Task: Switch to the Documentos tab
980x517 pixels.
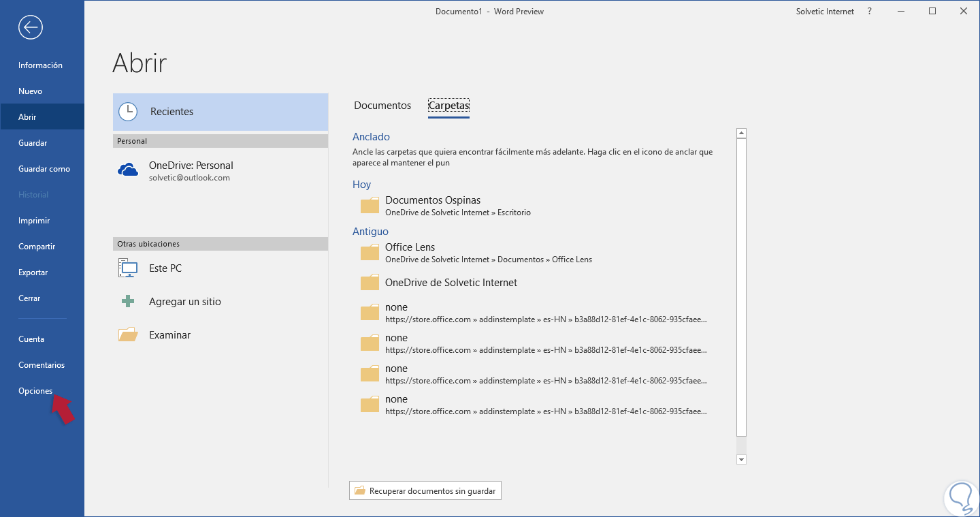Action: pos(382,106)
